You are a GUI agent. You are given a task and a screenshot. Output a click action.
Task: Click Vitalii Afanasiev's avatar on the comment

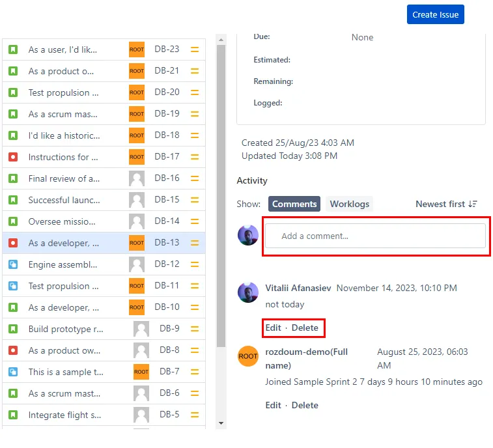pos(248,292)
